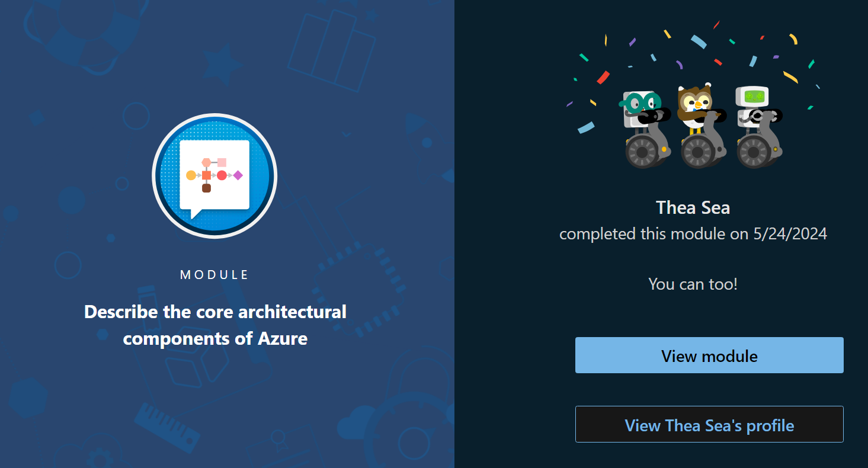This screenshot has height=468, width=868.
Task: Click the Thea Sea username text
Action: click(693, 208)
